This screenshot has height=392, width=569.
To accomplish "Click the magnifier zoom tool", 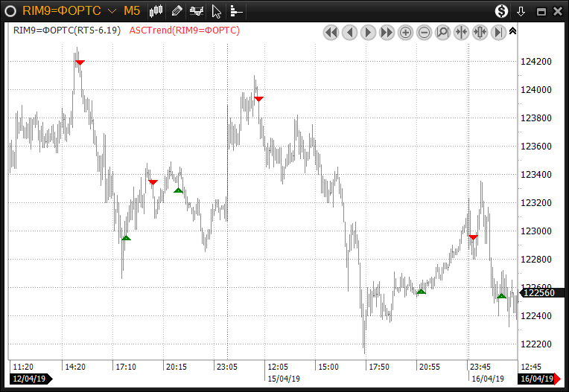I will (x=442, y=32).
